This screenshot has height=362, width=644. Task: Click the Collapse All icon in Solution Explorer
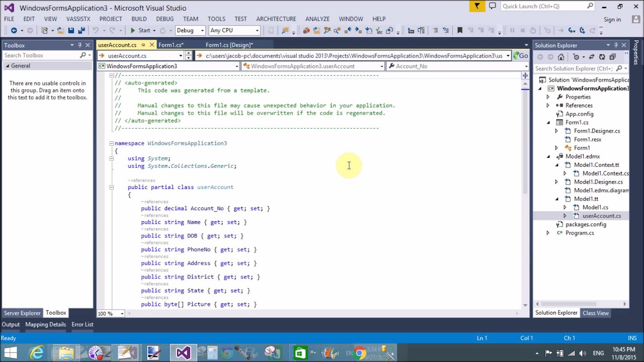[x=613, y=57]
